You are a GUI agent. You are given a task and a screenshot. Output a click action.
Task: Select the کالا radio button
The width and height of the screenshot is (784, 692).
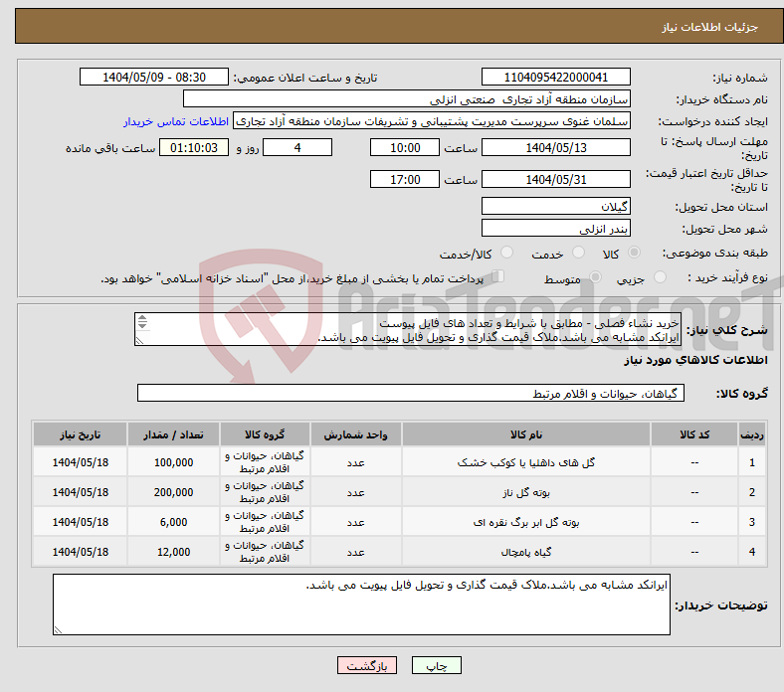tap(635, 255)
